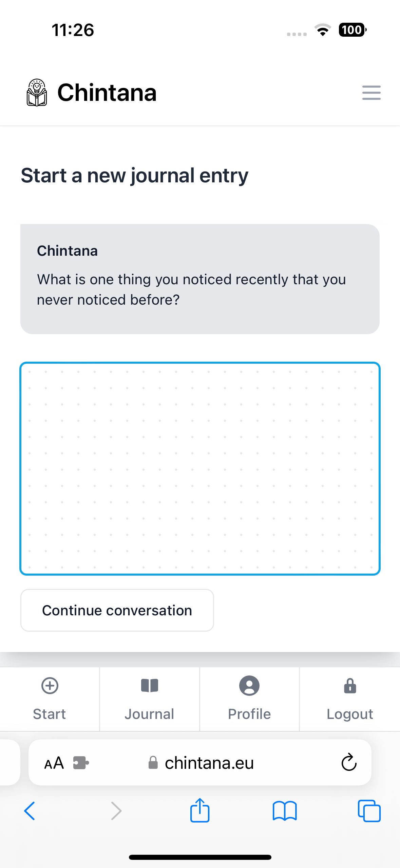Screen dimensions: 400x868
Task: Show open tabs overview icon
Action: (369, 811)
